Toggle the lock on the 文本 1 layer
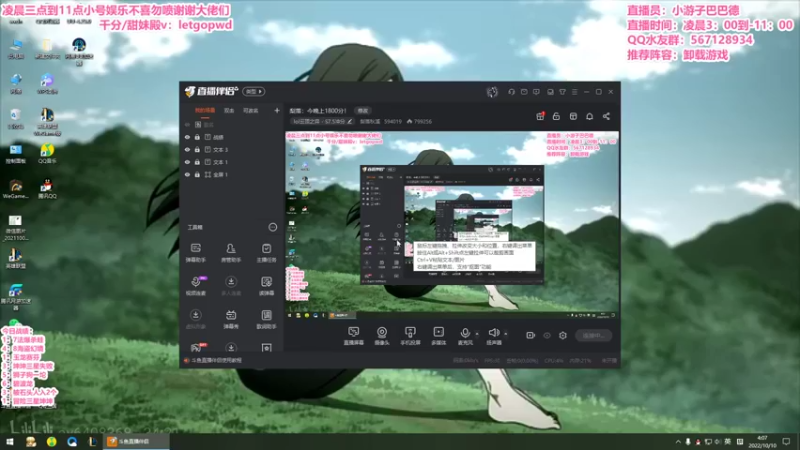The image size is (800, 450). coord(197,162)
